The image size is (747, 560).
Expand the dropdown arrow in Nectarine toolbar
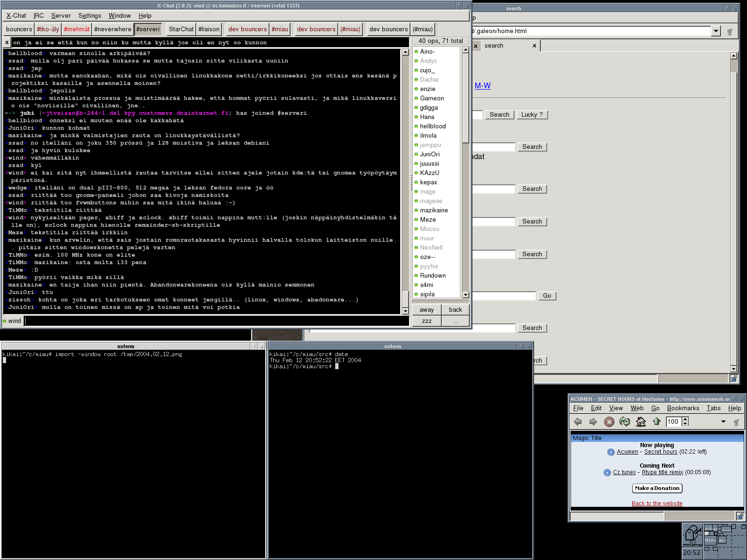coord(723,422)
